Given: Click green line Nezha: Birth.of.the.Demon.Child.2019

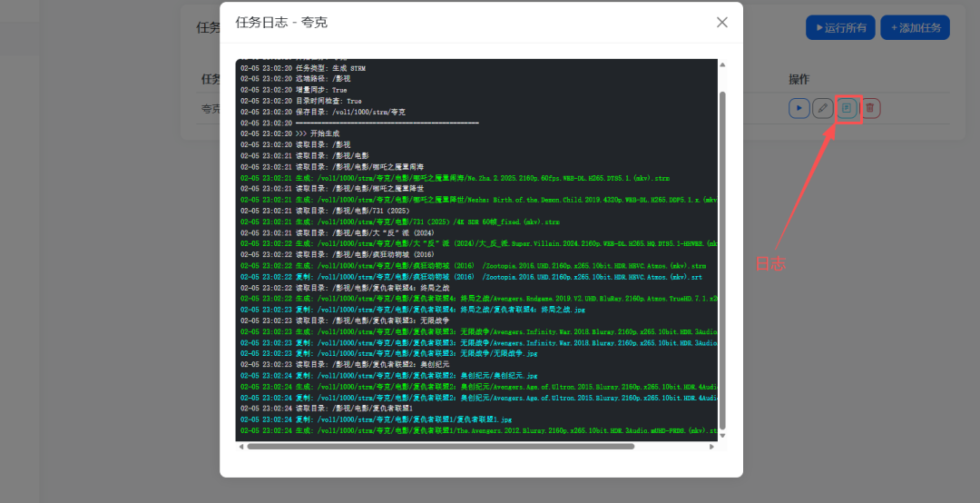Looking at the screenshot, I should pyautogui.click(x=479, y=200).
